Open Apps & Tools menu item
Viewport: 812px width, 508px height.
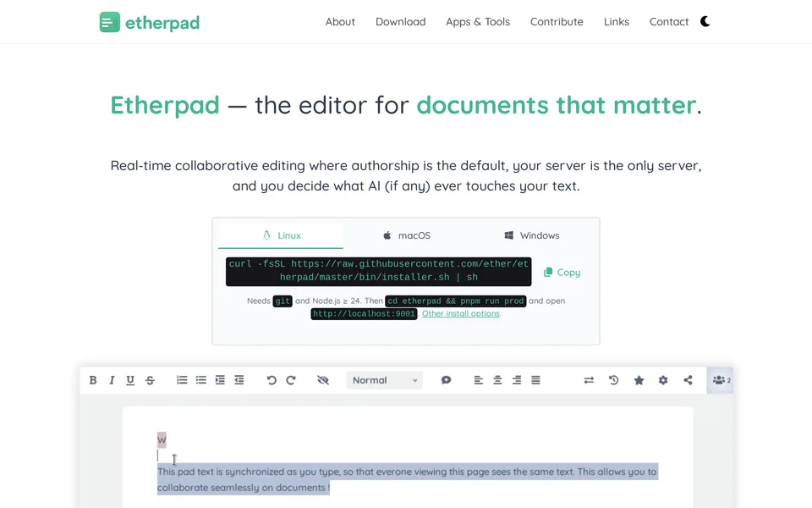pos(477,22)
